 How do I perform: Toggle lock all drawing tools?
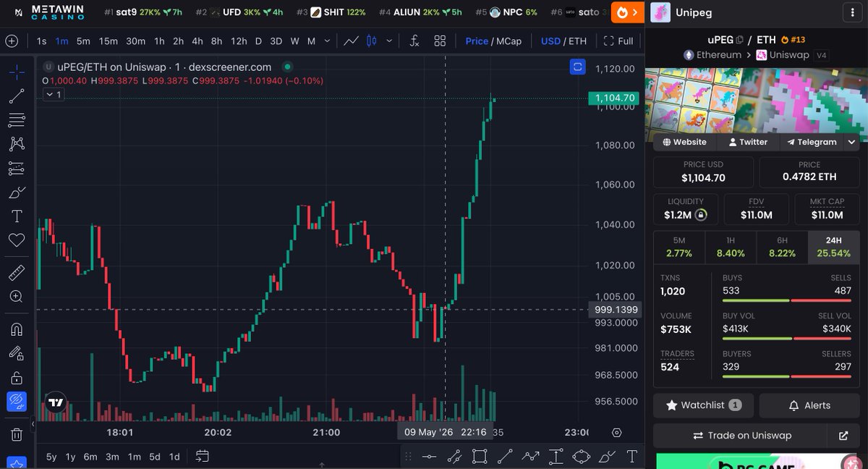[17, 377]
